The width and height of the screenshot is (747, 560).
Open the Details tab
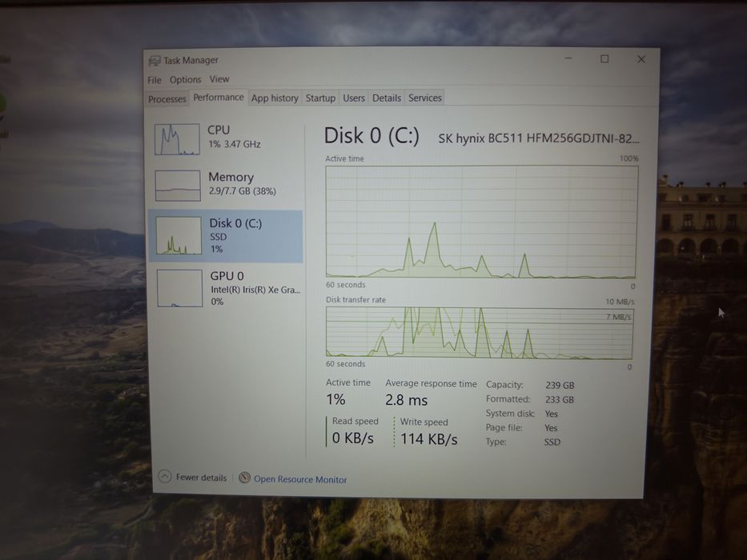click(387, 98)
